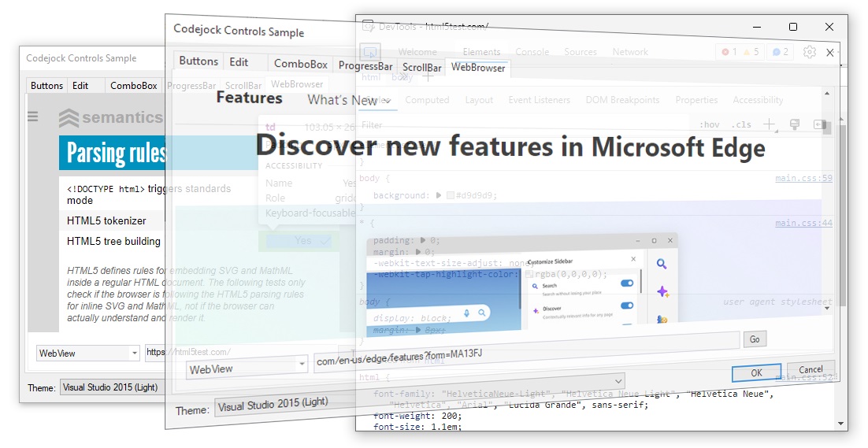This screenshot has width=868, height=448.
Task: Open the main.css:59 source link
Action: click(x=803, y=178)
